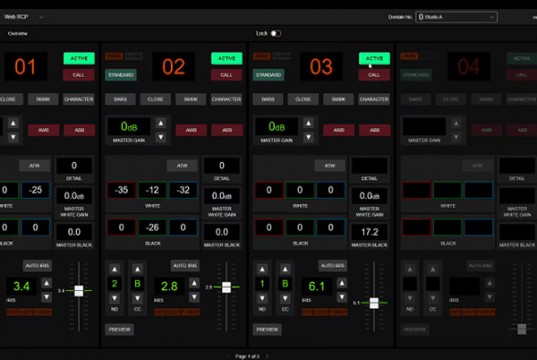Toggle ACTIVE on camera 01
Image resolution: width=537 pixels, height=360 pixels.
click(79, 58)
